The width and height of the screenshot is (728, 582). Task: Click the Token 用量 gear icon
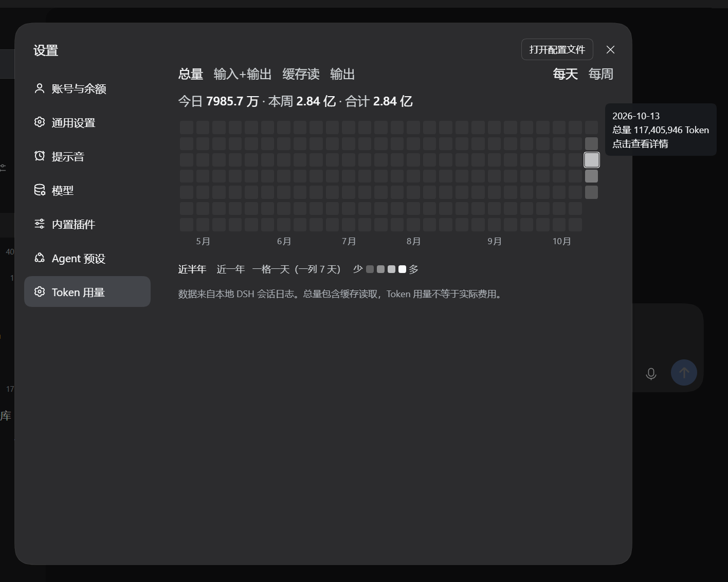pyautogui.click(x=40, y=292)
